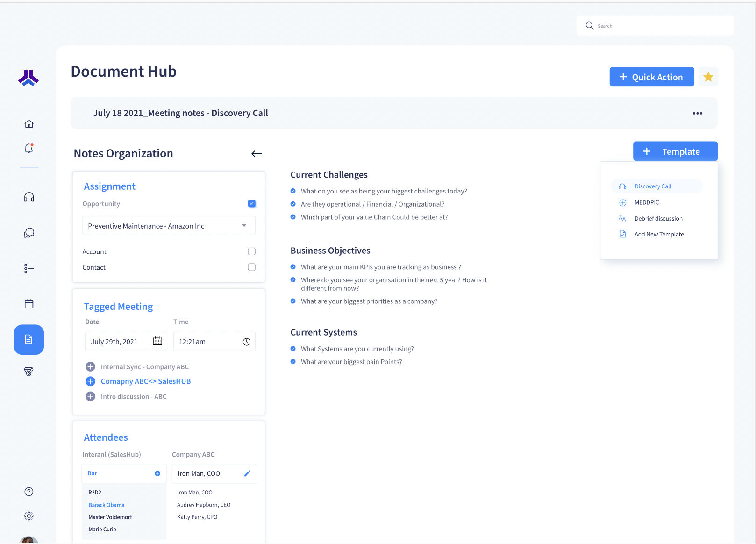Screen dimensions: 756x544
Task: Open notifications via the bell icon
Action: coord(29,148)
